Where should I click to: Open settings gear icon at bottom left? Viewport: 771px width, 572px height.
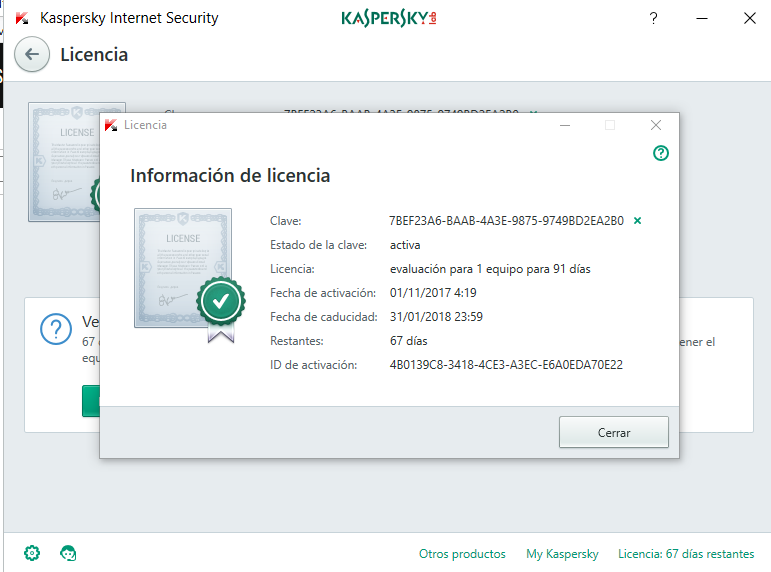[32, 553]
